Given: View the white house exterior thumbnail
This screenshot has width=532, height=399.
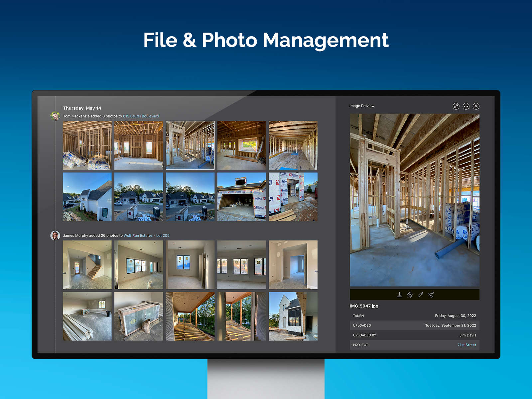Looking at the screenshot, I should tap(87, 197).
